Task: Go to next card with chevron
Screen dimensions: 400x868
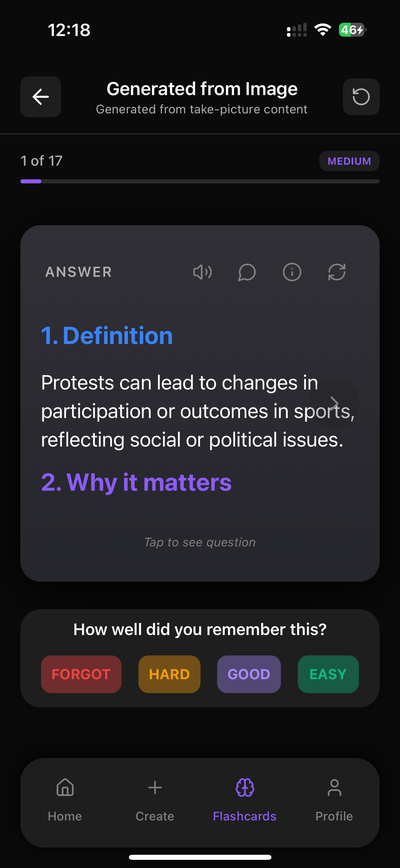Action: tap(335, 403)
